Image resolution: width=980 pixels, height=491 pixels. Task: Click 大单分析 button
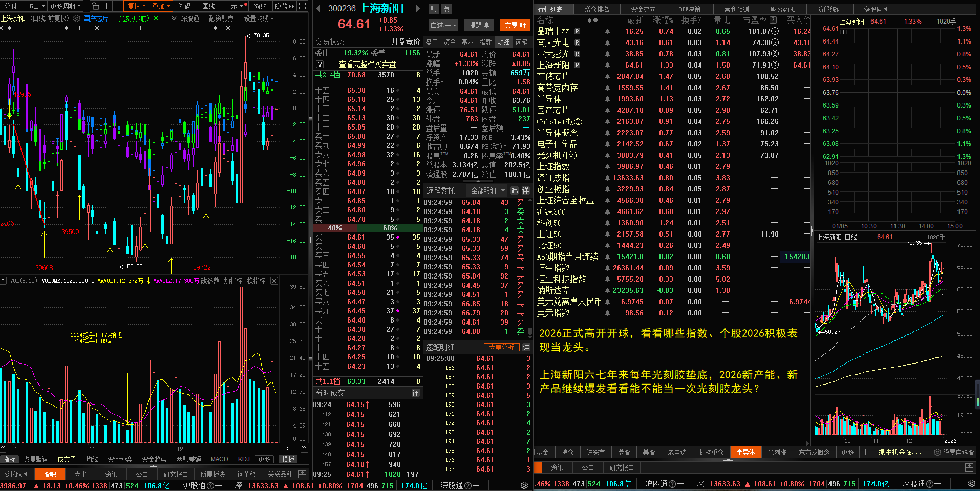501,347
